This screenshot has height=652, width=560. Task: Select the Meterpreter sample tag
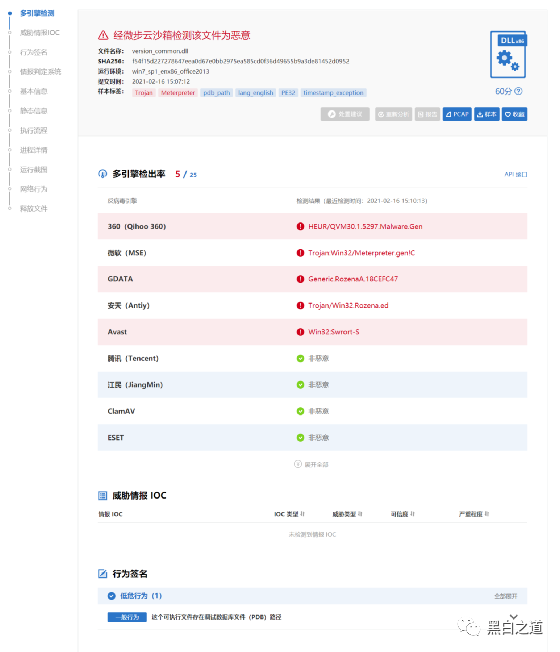click(178, 93)
